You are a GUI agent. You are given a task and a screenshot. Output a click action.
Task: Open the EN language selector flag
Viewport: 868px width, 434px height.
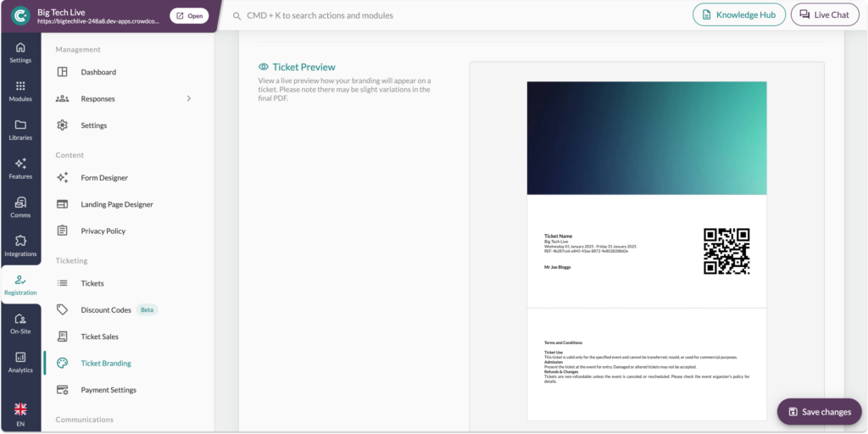[x=20, y=410]
